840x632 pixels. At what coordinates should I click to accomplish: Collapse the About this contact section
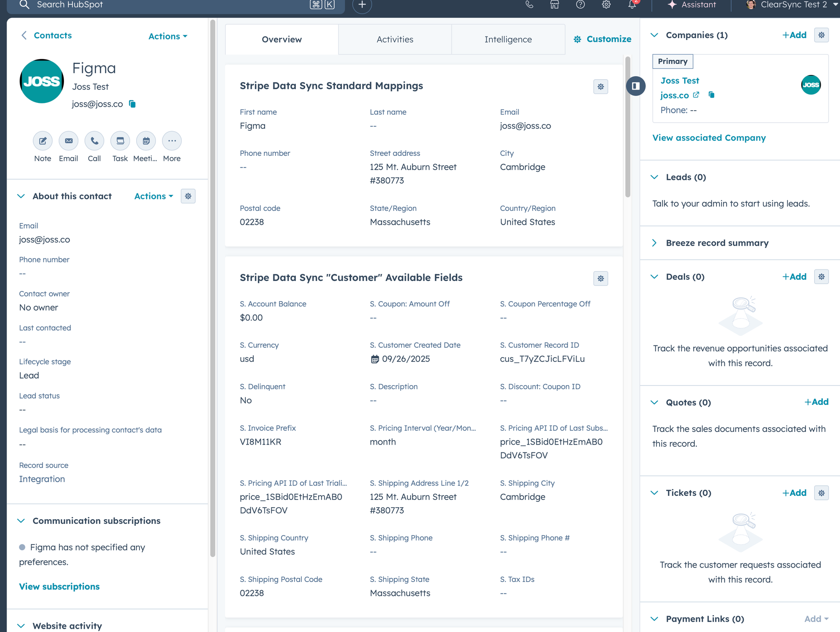click(x=21, y=196)
